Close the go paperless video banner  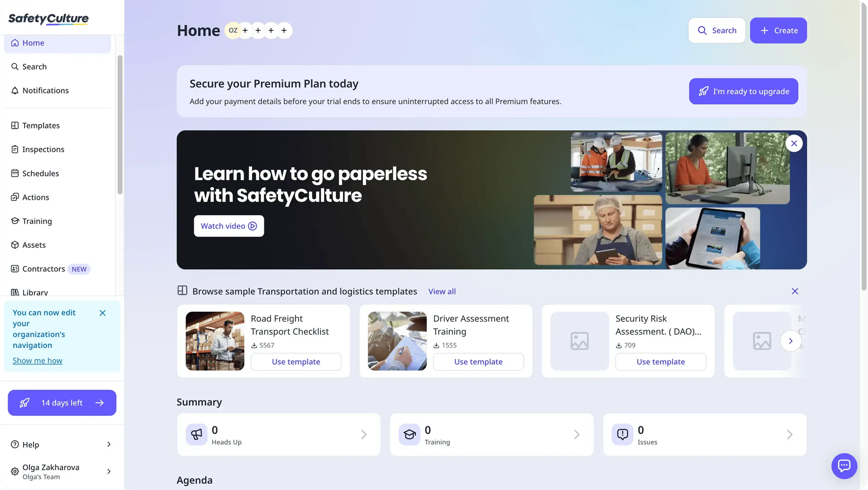(794, 144)
